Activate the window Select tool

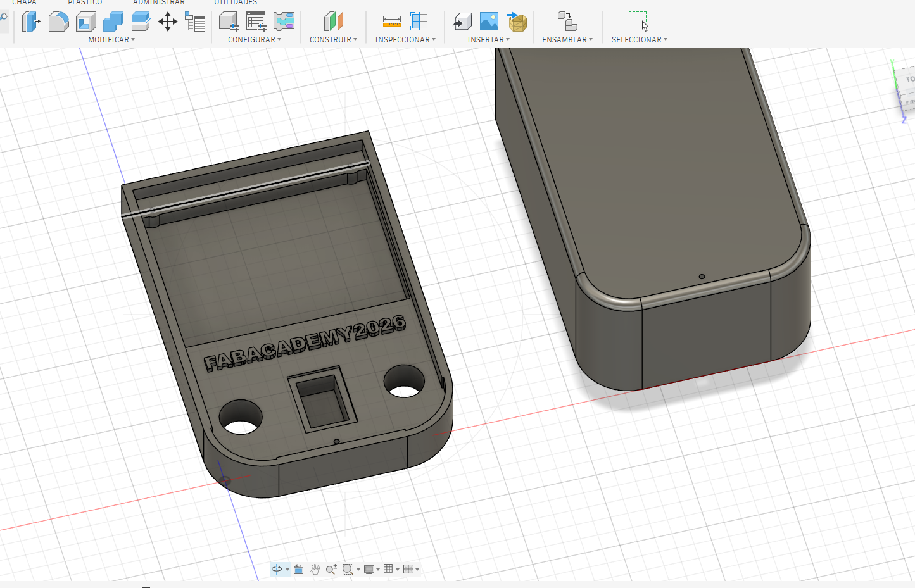coord(638,22)
